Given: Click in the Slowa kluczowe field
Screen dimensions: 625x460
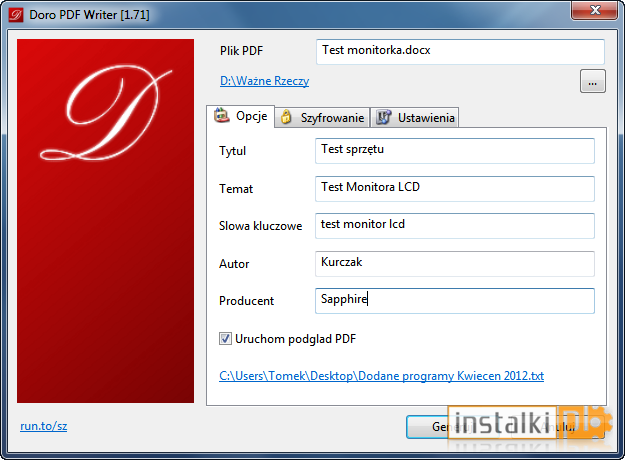Looking at the screenshot, I should point(455,226).
